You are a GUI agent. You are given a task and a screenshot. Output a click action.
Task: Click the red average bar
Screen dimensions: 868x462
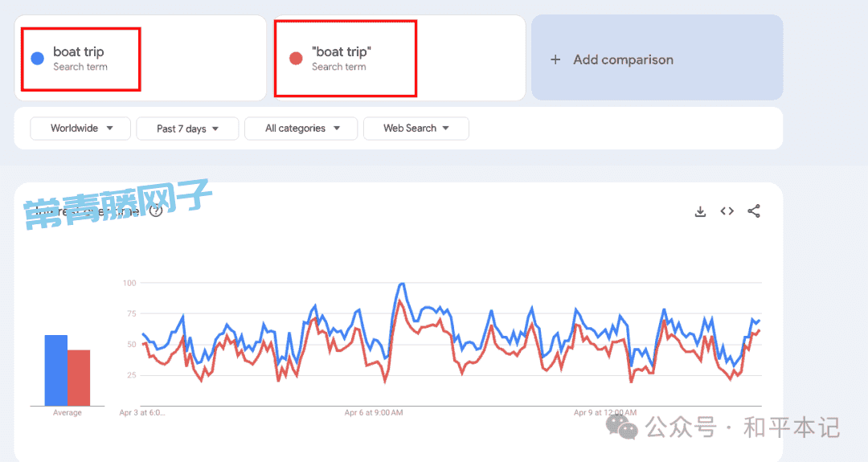[x=79, y=378]
